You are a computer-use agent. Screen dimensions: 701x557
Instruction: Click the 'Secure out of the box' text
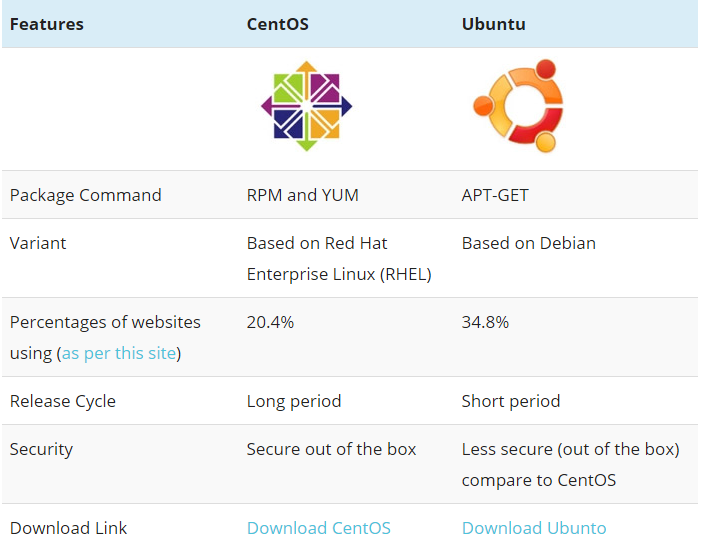pos(331,449)
